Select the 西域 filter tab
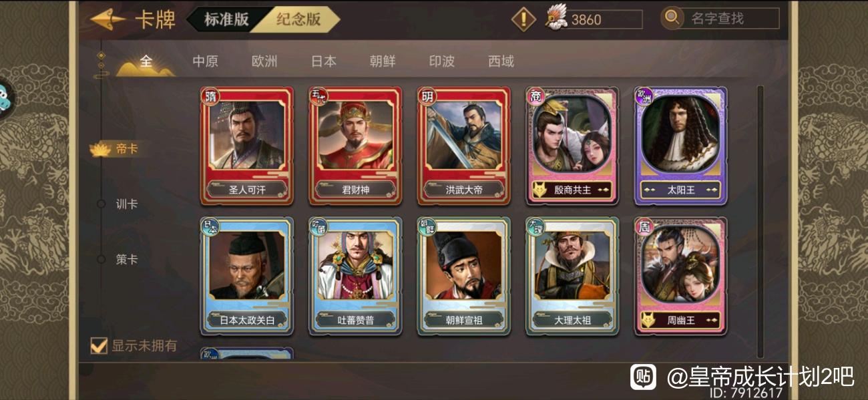The width and height of the screenshot is (868, 400). (x=501, y=61)
